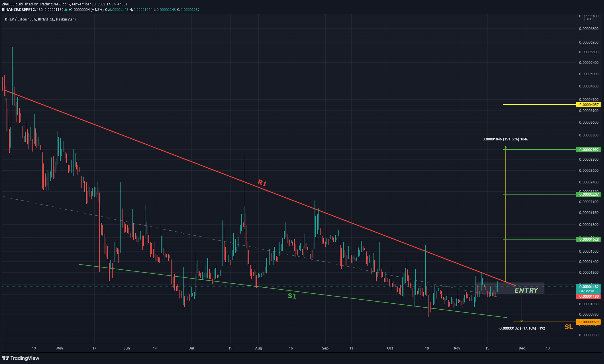Click the 0.00005000 price scale value
Image resolution: width=604 pixels, height=364 pixels.
(x=589, y=74)
